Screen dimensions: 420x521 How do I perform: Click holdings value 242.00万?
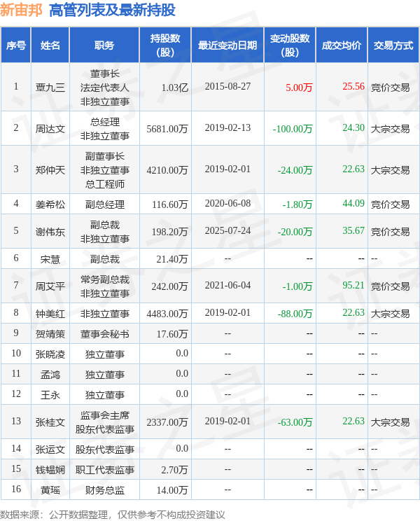170,286
